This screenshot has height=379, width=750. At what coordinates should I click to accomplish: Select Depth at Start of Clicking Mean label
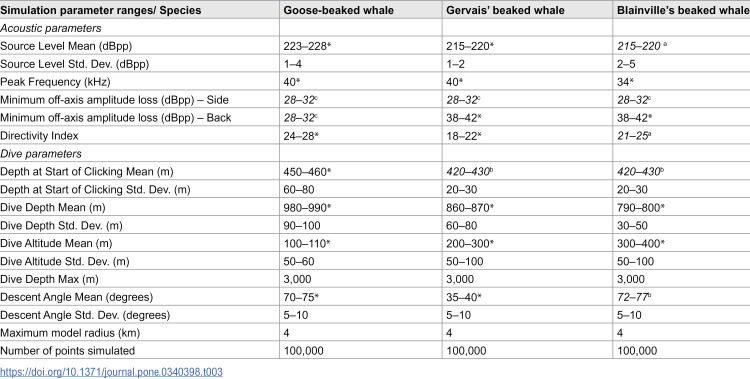coord(87,171)
